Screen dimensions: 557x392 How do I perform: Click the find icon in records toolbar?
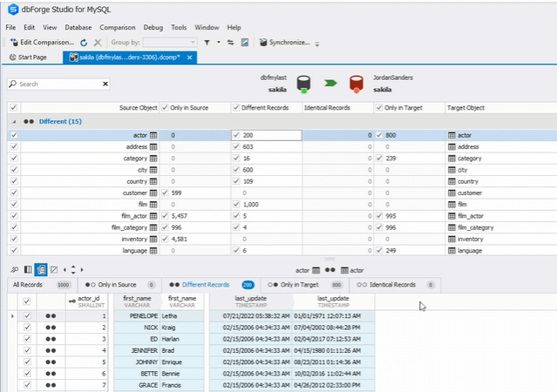[x=14, y=270]
